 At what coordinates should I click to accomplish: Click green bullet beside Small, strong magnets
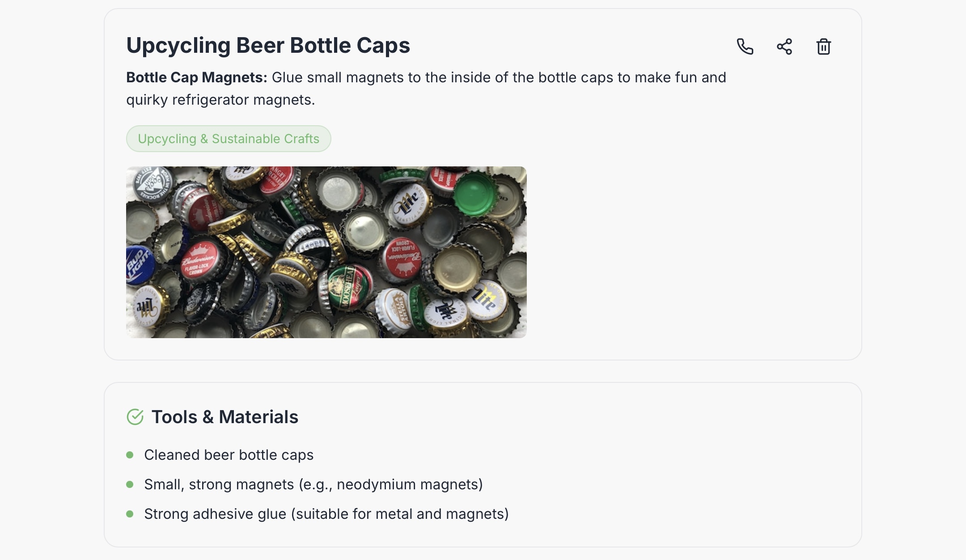130,484
